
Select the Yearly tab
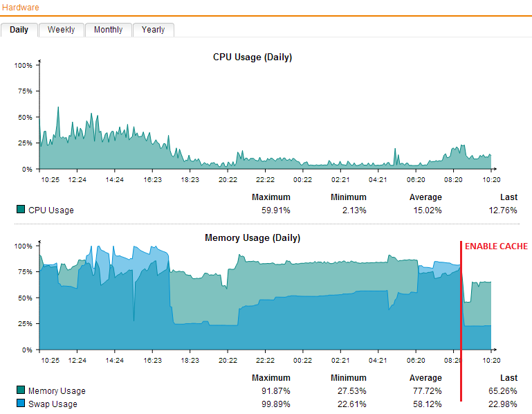(153, 30)
